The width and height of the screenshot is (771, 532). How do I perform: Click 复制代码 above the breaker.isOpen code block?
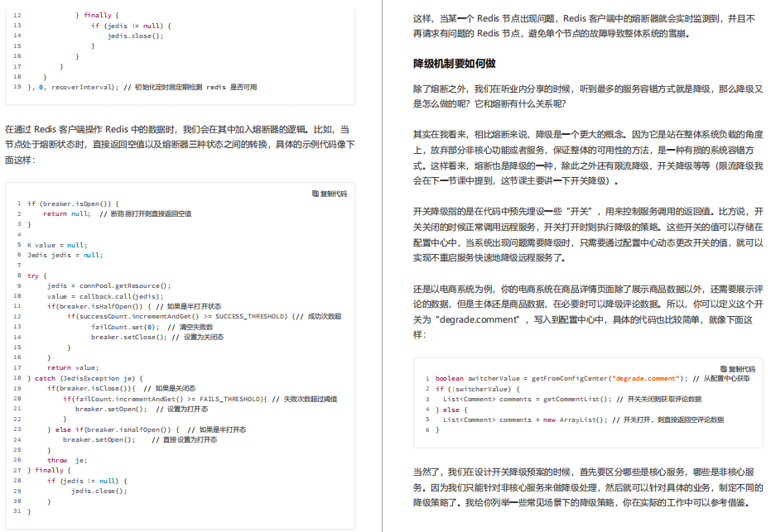[x=330, y=194]
